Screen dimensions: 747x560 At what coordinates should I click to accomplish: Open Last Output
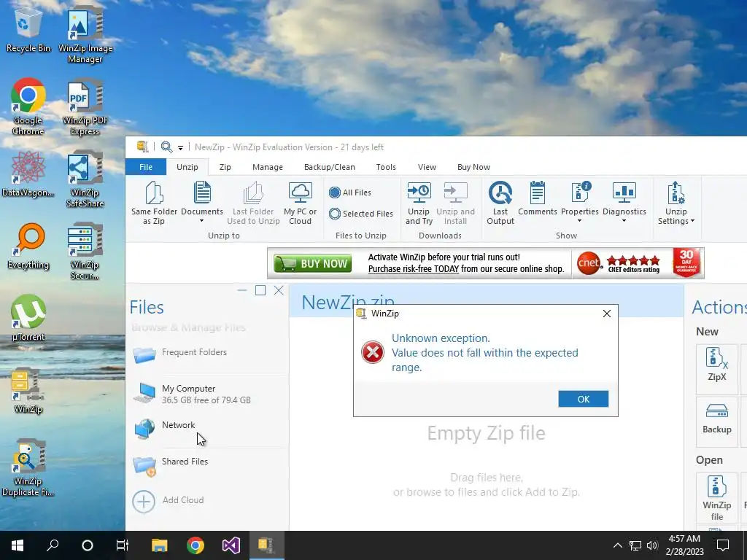click(500, 203)
